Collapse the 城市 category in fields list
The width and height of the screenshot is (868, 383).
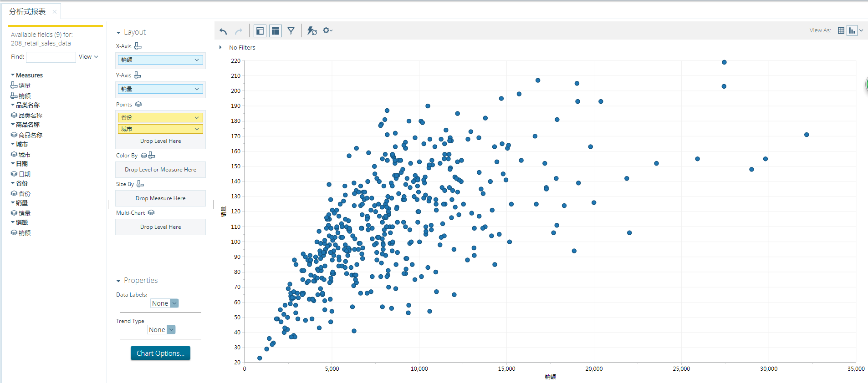coord(13,144)
